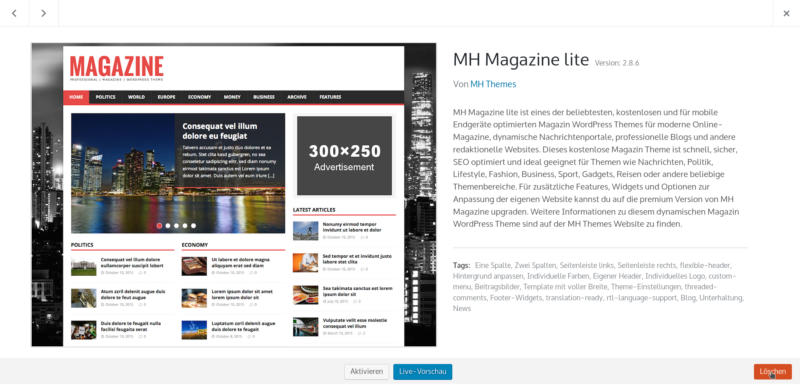Click ECONOMY in the screenshot nav bar

point(199,97)
